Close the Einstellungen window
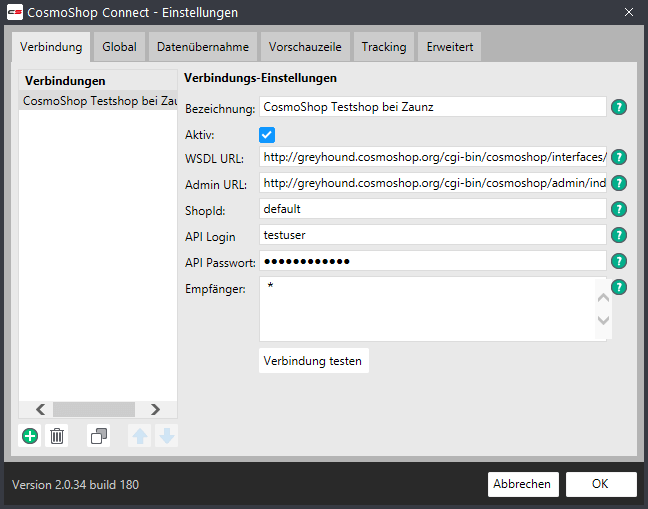Screen dimensions: 648x509 pos(629,12)
